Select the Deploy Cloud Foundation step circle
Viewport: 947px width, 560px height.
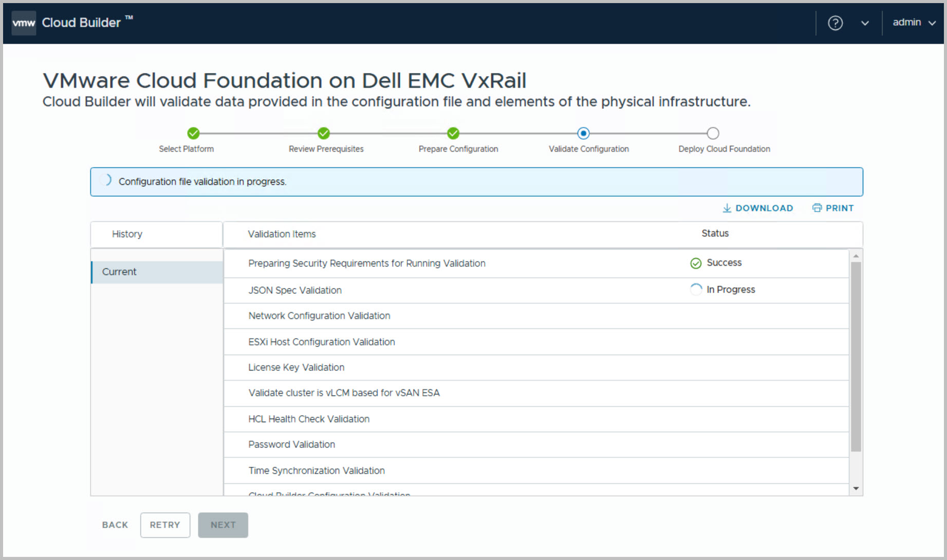[x=713, y=134]
